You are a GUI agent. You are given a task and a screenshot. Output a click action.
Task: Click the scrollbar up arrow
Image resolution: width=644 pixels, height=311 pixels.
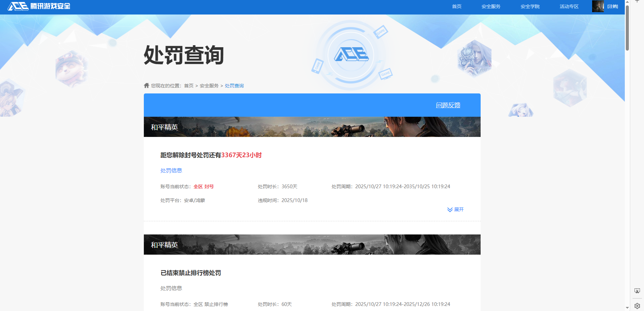coord(627,2)
